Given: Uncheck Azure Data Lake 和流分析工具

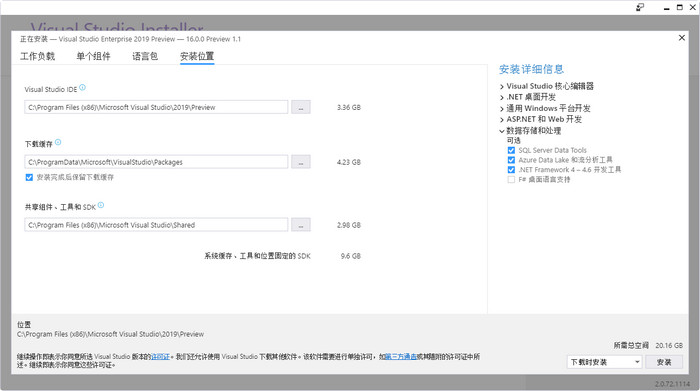Looking at the screenshot, I should click(511, 160).
